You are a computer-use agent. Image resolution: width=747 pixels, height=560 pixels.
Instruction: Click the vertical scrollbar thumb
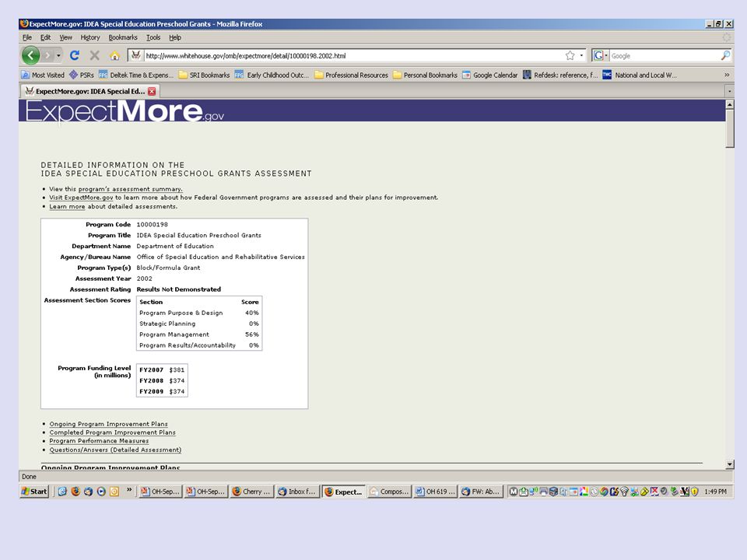click(729, 128)
